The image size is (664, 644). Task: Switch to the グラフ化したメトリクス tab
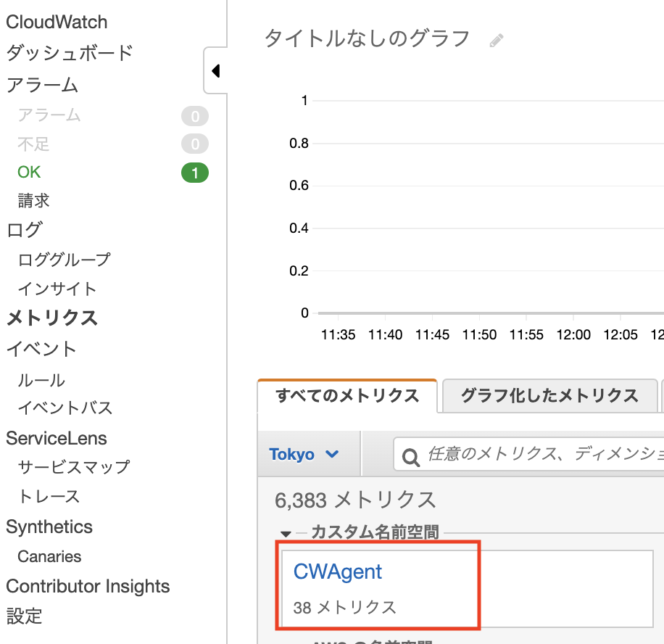click(x=549, y=396)
